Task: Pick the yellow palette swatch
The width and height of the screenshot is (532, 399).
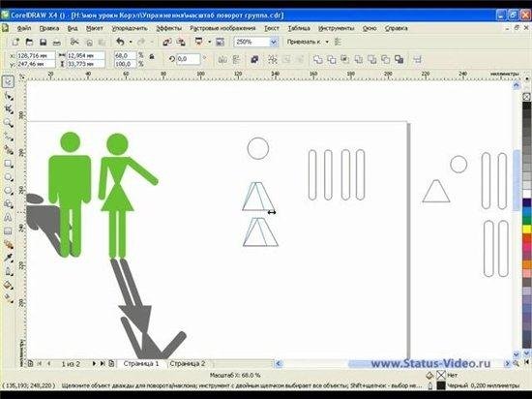Action: pyautogui.click(x=526, y=230)
